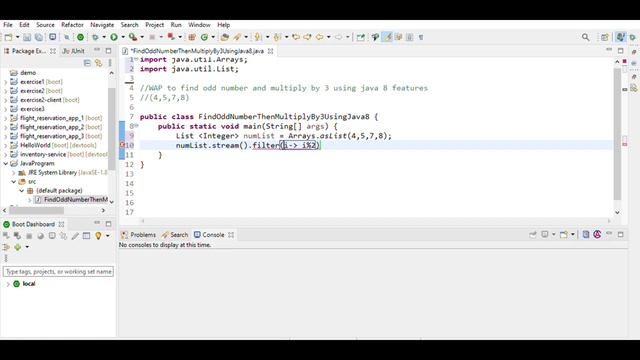Click the Open Type package icon in toolbar
This screenshot has height=360, width=640.
(192, 37)
